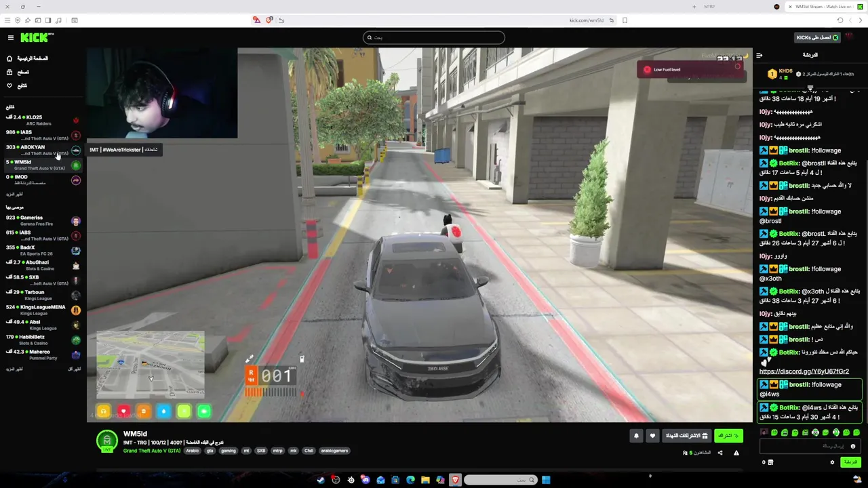Viewport: 868px width, 488px height.
Task: Click the report warning triangle icon
Action: point(736,453)
